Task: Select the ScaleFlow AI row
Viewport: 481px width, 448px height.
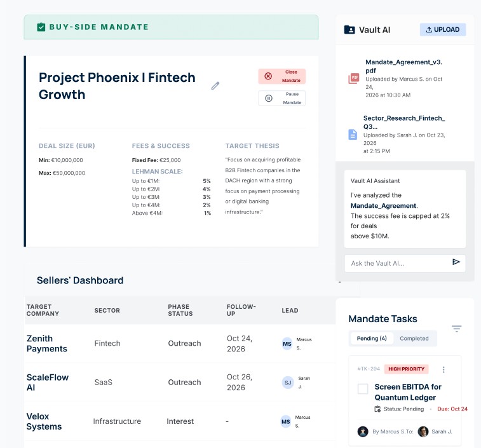Action: 180,383
